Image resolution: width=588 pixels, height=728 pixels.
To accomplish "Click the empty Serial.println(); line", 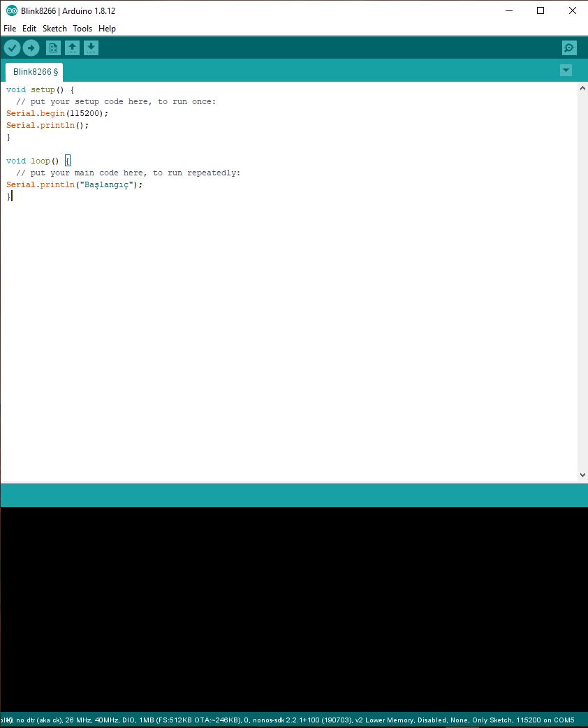I will (x=47, y=125).
